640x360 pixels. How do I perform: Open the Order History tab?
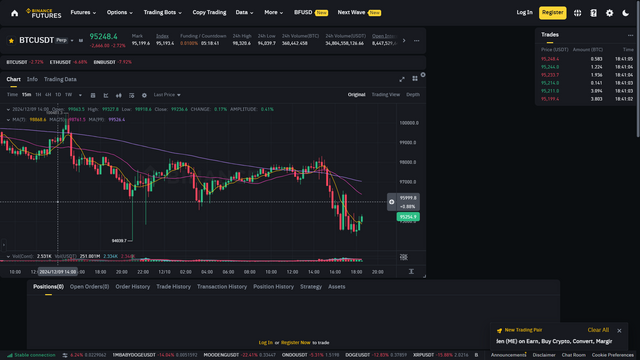[133, 287]
